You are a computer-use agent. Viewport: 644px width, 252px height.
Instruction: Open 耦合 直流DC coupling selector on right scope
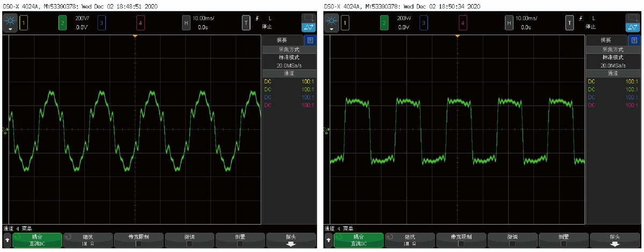(358, 240)
